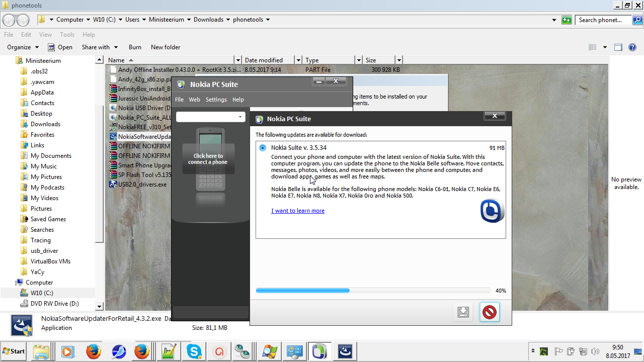Click the Downloads breadcrumb in the address bar
644x362 pixels.
[x=208, y=20]
